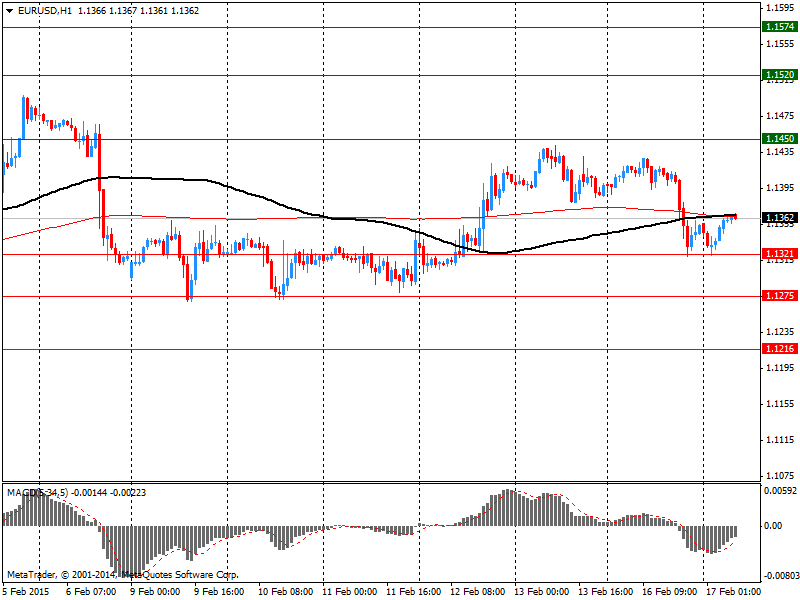Click the 17 Feb 01:00 time label
The height and width of the screenshot is (600, 800).
pos(734,592)
